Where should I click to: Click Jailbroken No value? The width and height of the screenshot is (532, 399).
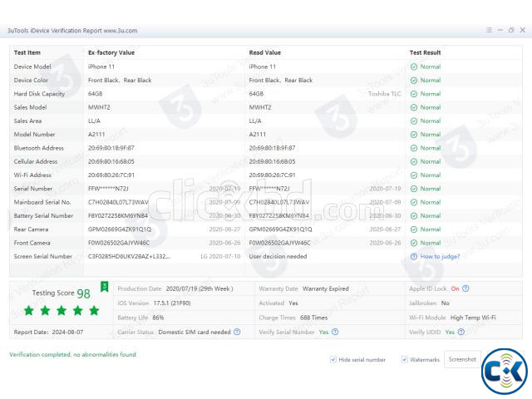pyautogui.click(x=446, y=303)
